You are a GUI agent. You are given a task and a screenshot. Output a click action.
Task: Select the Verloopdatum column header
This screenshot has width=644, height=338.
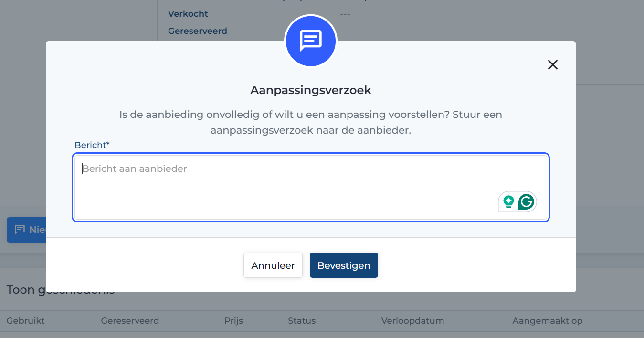(x=412, y=321)
